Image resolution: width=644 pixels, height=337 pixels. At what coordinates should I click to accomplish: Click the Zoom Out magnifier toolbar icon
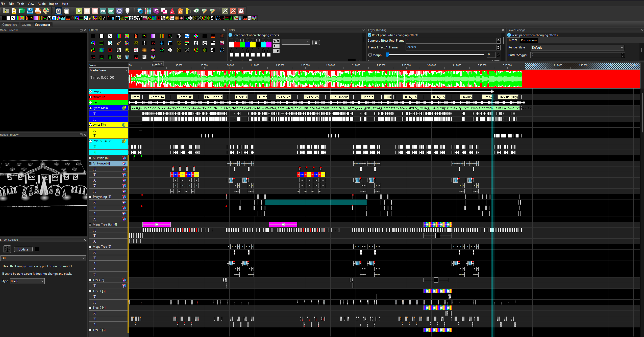233,11
